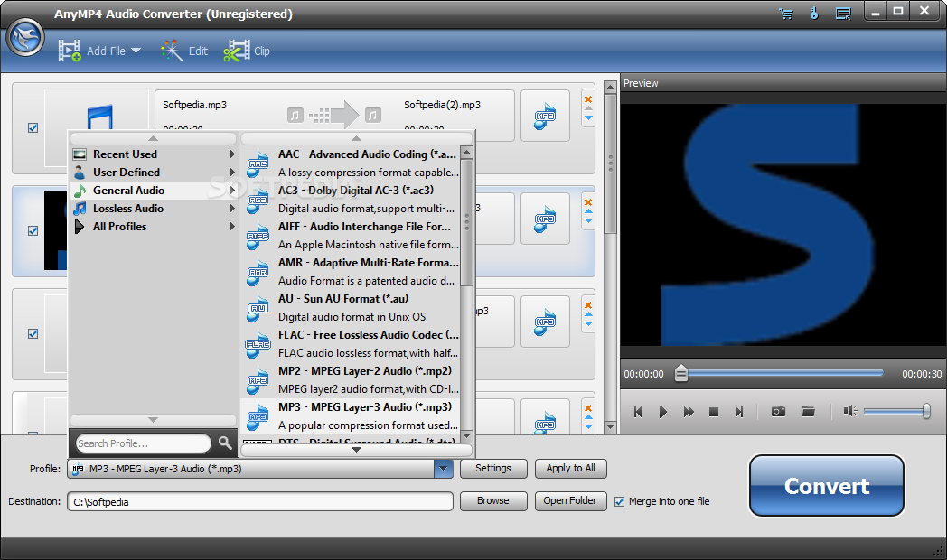Open the title bar menu list icon
Viewport: 947px width, 560px height.
click(x=843, y=14)
